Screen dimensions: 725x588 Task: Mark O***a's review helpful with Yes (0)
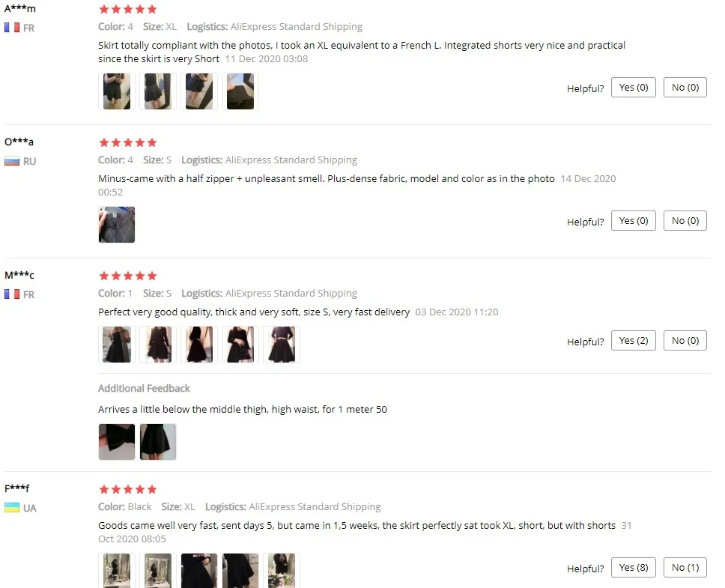(x=634, y=220)
